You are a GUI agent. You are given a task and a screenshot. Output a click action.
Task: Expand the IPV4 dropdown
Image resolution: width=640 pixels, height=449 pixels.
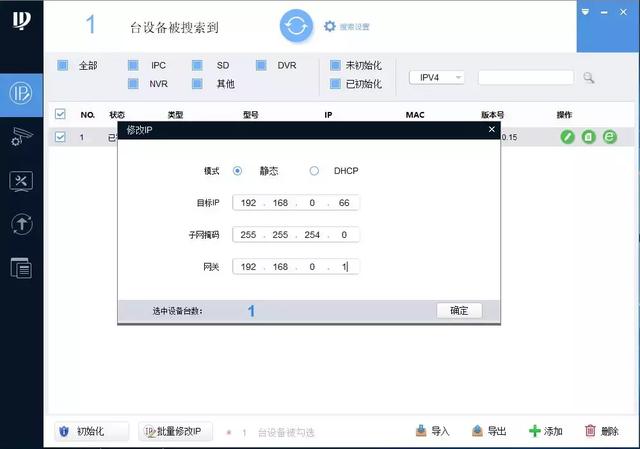pos(437,77)
